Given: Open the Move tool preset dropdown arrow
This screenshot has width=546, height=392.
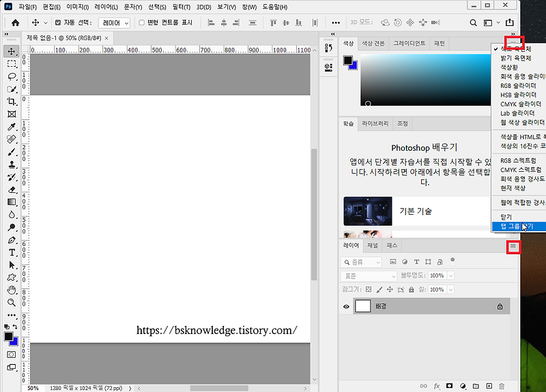Looking at the screenshot, I should 46,23.
